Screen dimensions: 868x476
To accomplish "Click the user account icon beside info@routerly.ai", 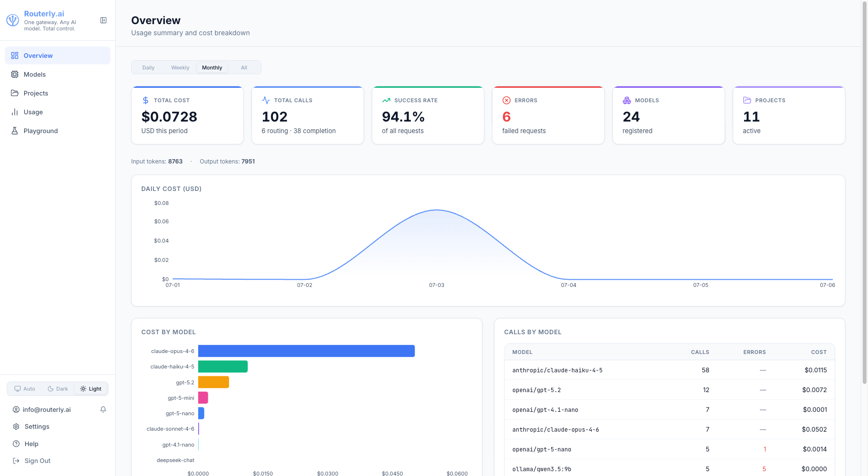I will [16, 409].
